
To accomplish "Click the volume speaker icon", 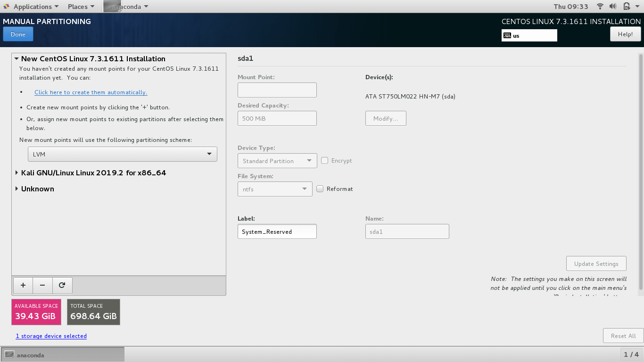I will [613, 7].
